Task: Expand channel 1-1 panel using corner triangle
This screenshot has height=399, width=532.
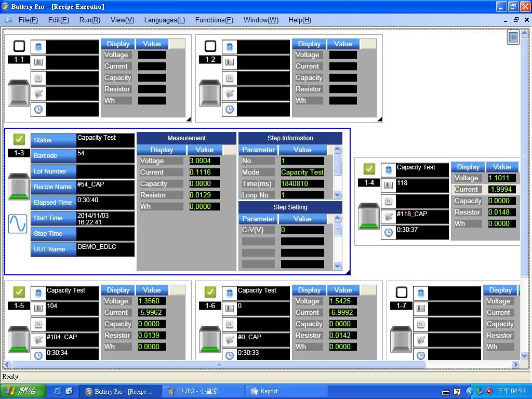Action: 188,119
